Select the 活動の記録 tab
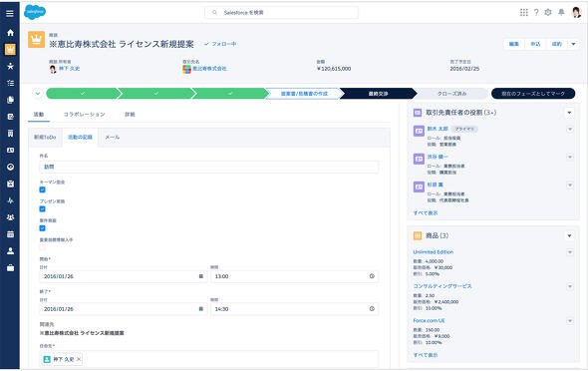 point(80,138)
